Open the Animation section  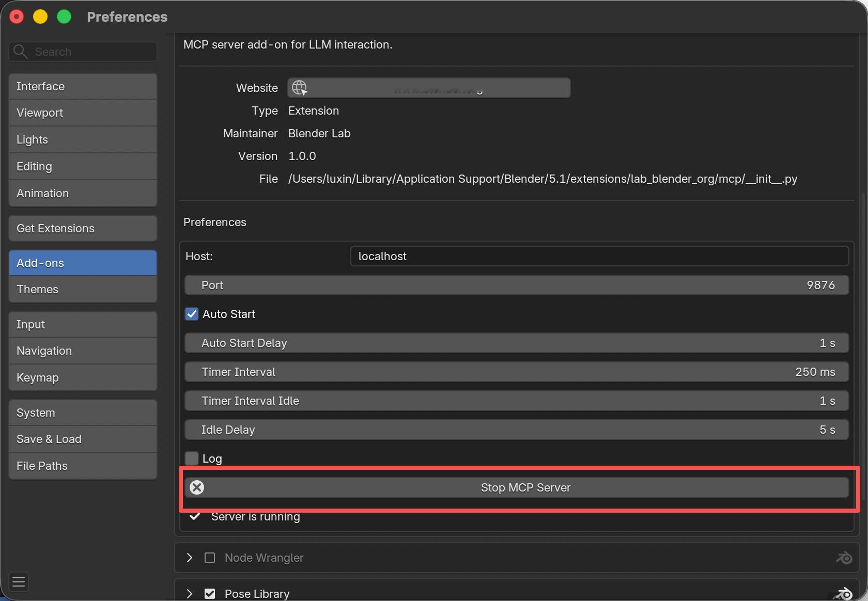(83, 193)
